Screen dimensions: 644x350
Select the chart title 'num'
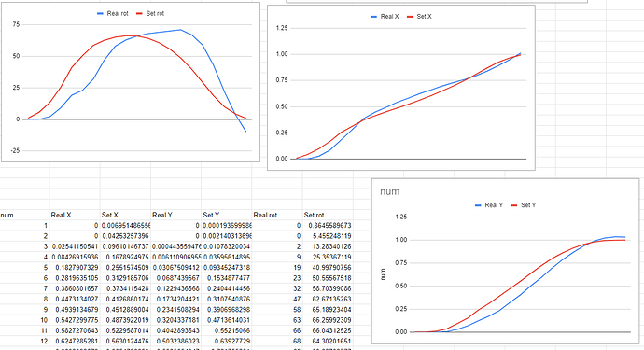pyautogui.click(x=390, y=191)
